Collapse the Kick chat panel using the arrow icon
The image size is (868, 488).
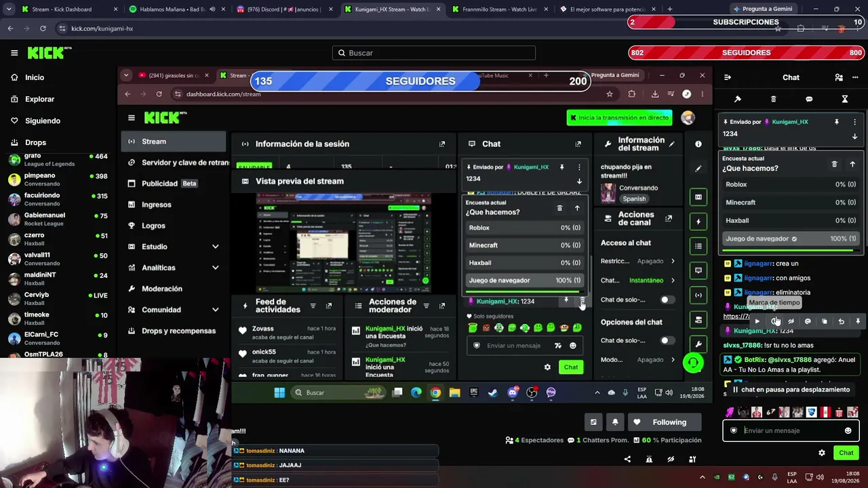coord(728,77)
